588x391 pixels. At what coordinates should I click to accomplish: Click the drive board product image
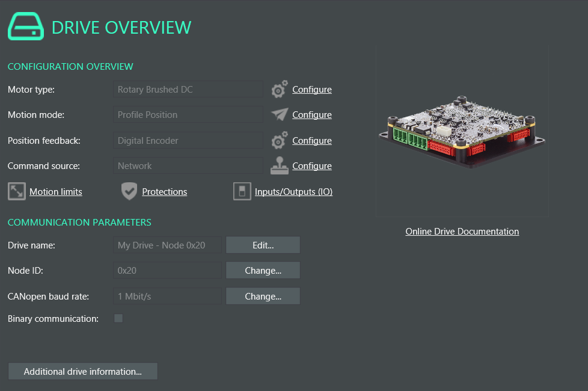click(462, 132)
